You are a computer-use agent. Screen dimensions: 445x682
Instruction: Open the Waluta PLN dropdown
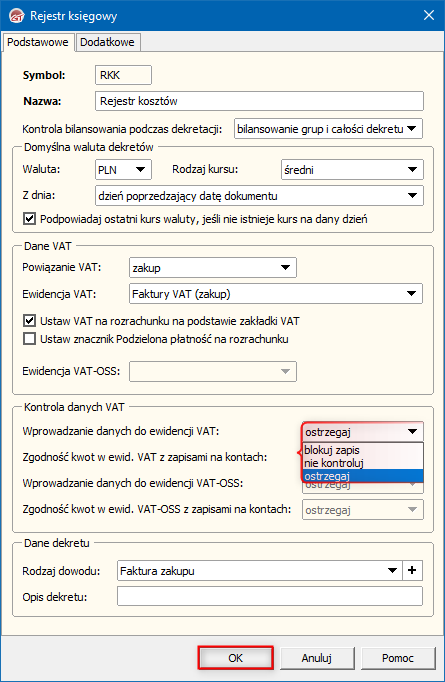[x=123, y=170]
